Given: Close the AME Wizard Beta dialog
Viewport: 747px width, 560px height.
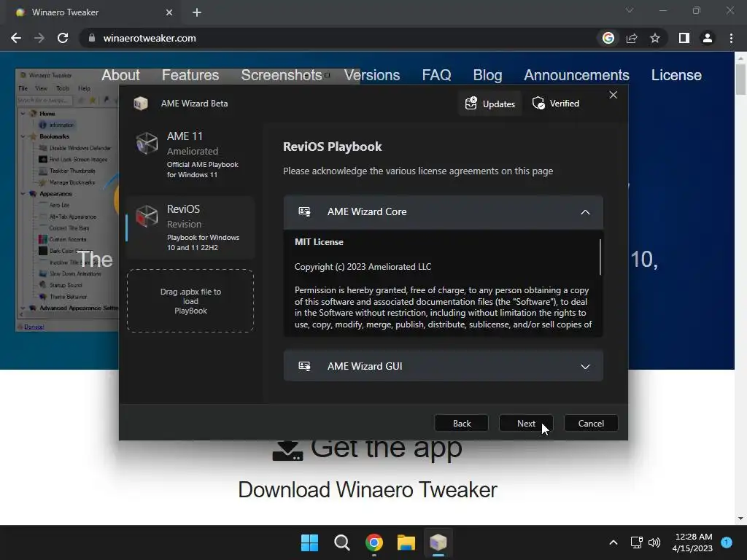Looking at the screenshot, I should (613, 95).
